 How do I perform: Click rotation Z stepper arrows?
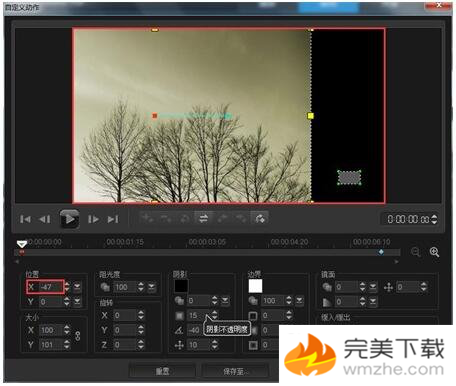pyautogui.click(x=141, y=345)
